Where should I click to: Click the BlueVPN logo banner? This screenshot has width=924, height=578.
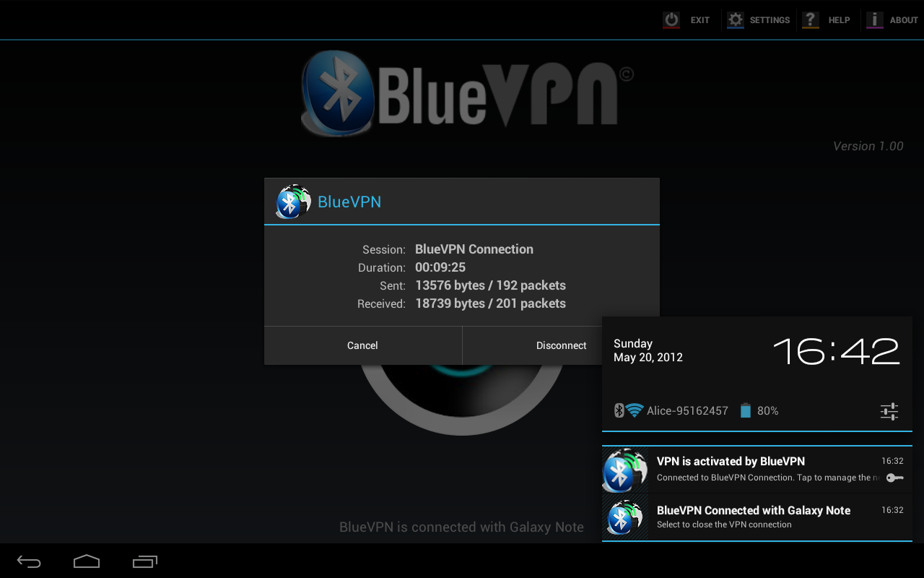point(467,92)
